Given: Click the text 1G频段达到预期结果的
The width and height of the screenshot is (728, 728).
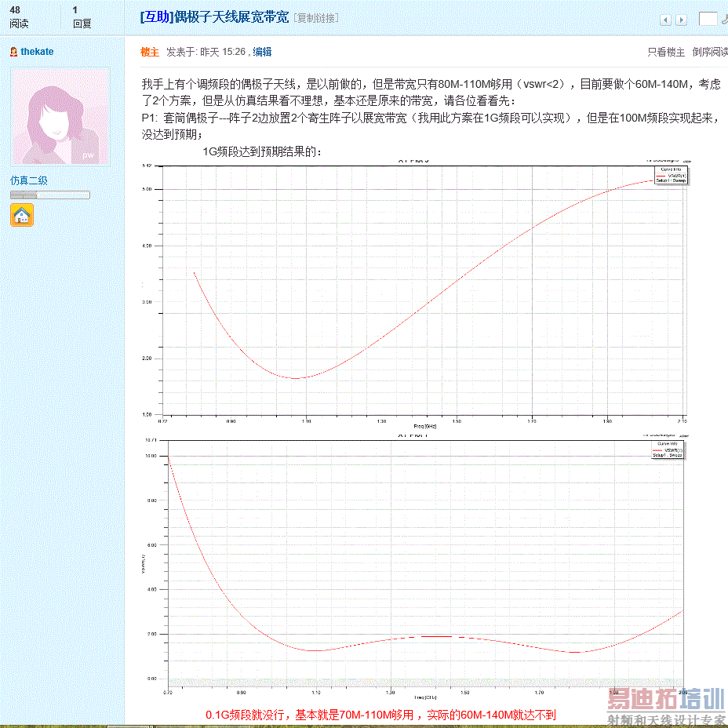Looking at the screenshot, I should click(262, 151).
